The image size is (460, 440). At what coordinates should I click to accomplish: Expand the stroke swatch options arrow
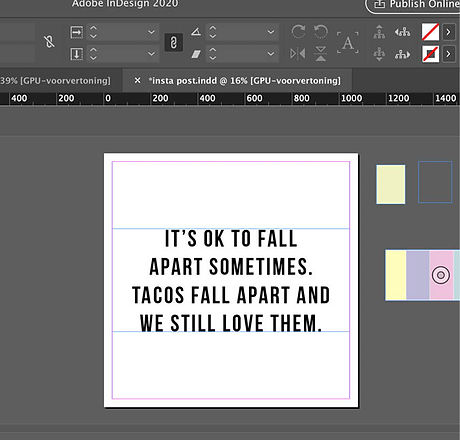(x=448, y=54)
